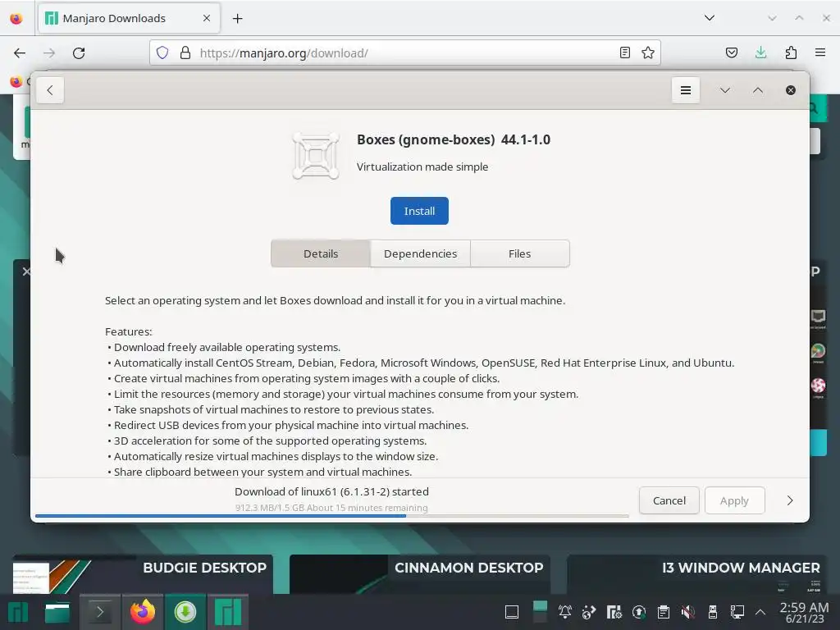
Task: Switch to Firefox in the taskbar
Action: pos(143,612)
